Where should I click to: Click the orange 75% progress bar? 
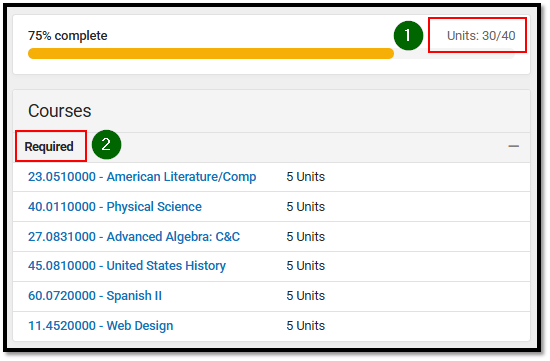[211, 54]
